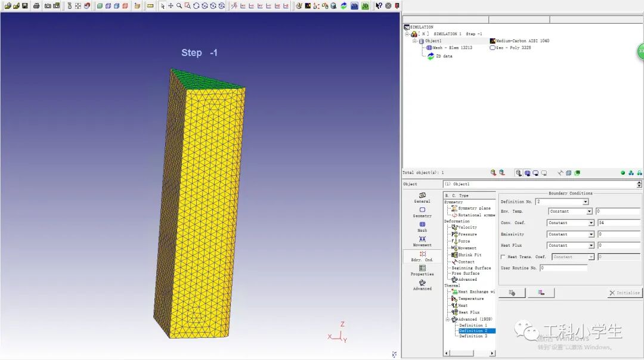Open the Mesh settings panel
Screen dimensions: 644x360
pyautogui.click(x=422, y=226)
